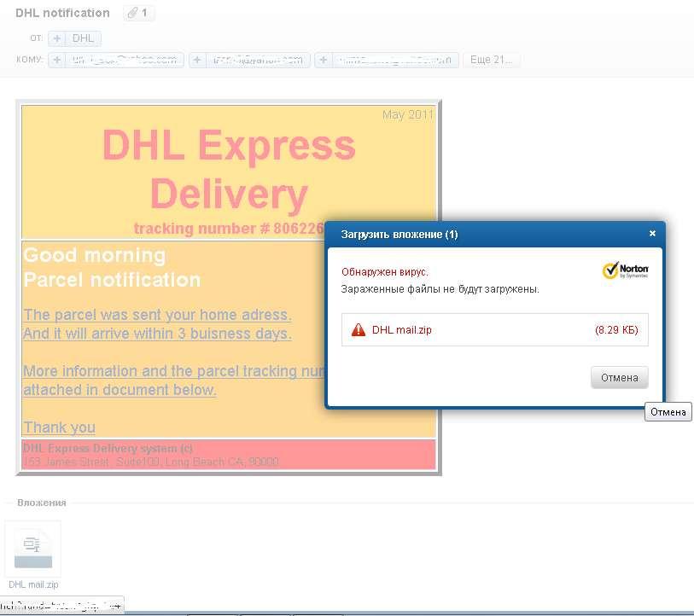
Task: Show more recipients via Еще 21...
Action: pyautogui.click(x=491, y=60)
